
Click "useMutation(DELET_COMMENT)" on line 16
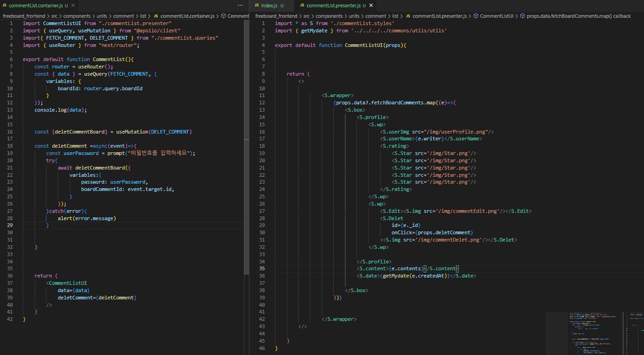click(x=154, y=132)
